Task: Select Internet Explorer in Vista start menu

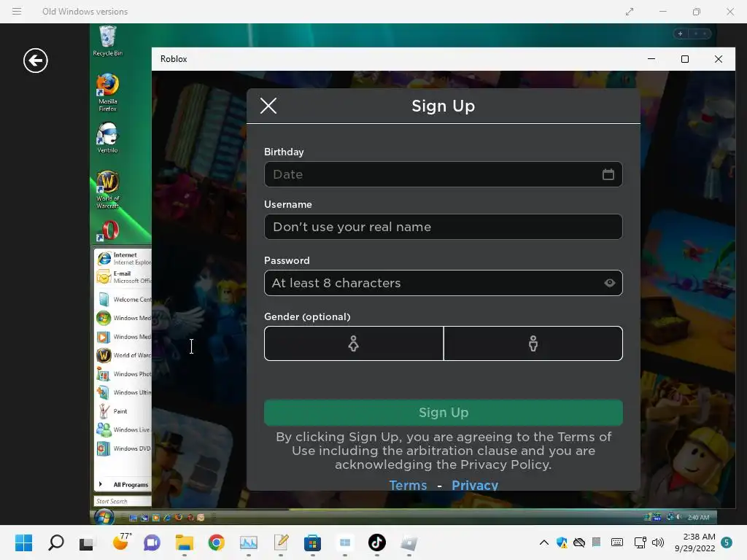Action: click(123, 258)
